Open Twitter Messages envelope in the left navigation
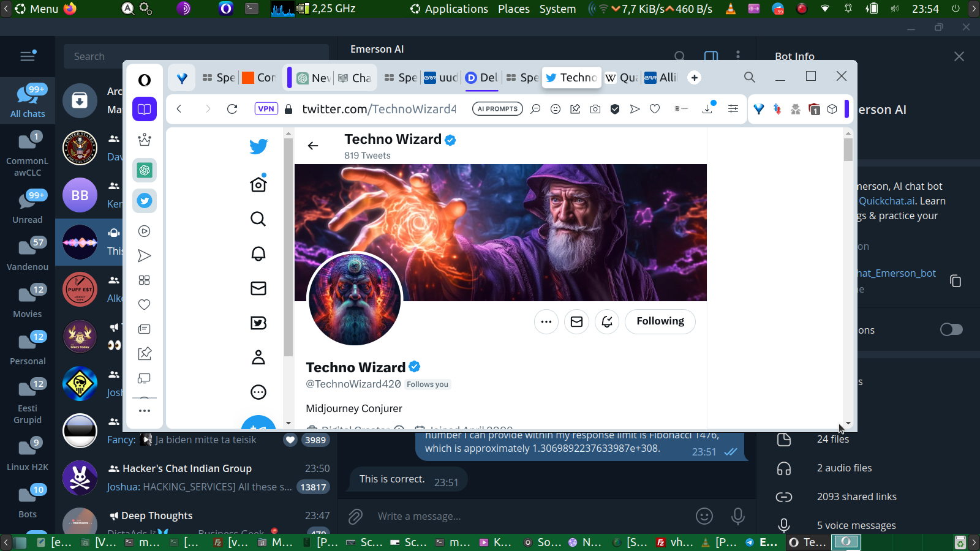 pyautogui.click(x=258, y=288)
